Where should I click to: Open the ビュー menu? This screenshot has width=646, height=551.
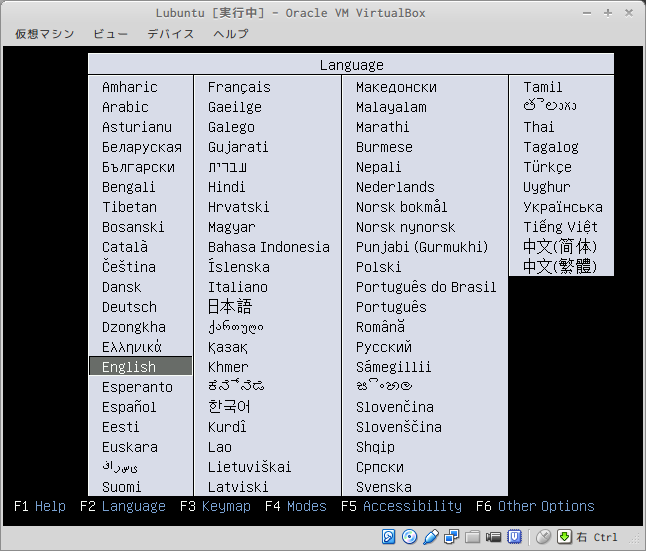pyautogui.click(x=110, y=34)
